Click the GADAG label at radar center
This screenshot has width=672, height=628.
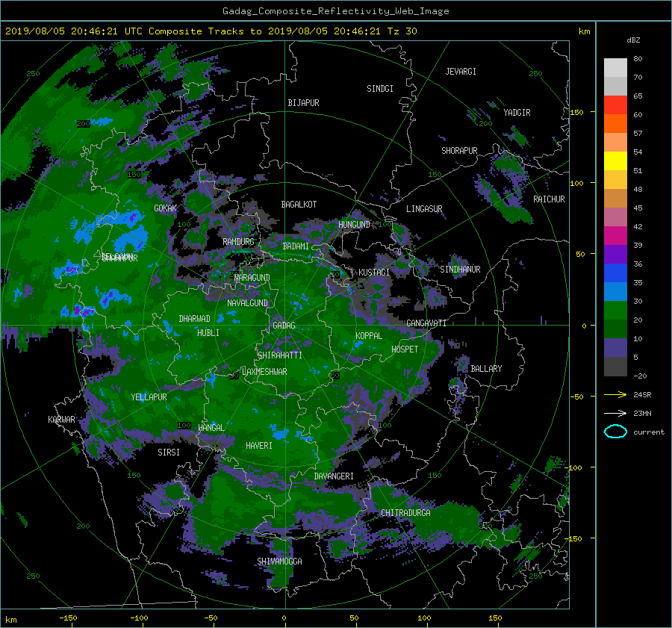[x=284, y=326]
